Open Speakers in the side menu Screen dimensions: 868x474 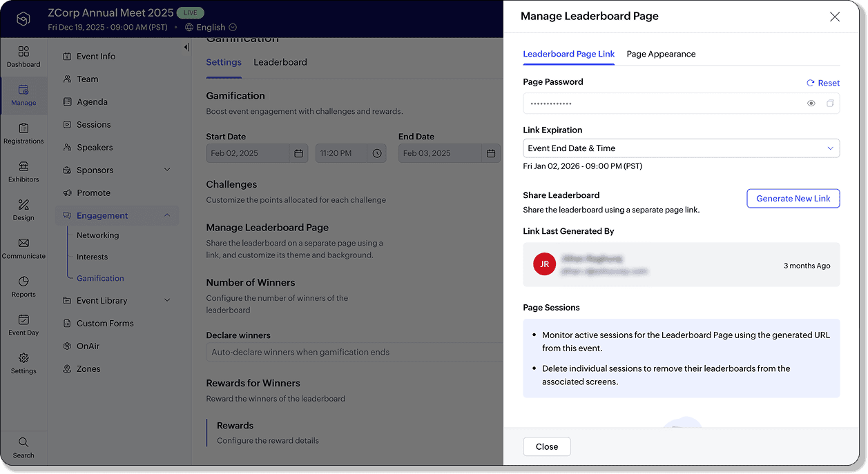point(95,148)
